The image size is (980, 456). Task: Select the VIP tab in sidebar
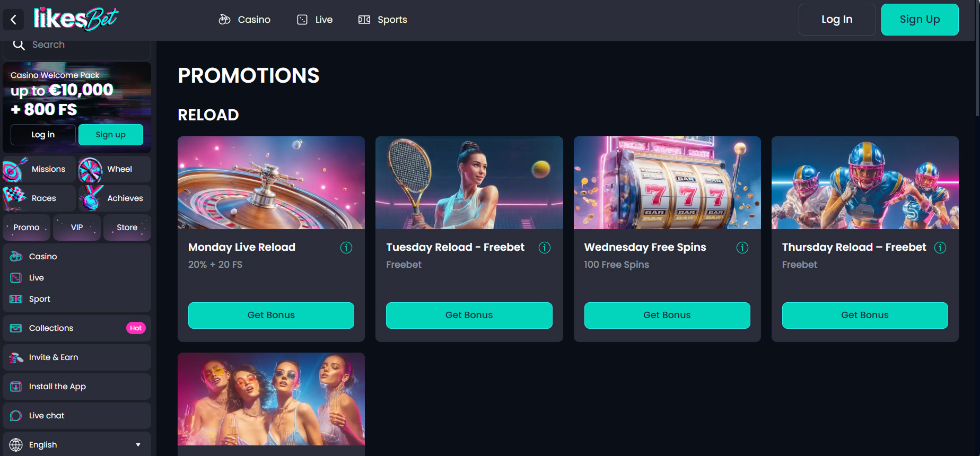point(77,227)
